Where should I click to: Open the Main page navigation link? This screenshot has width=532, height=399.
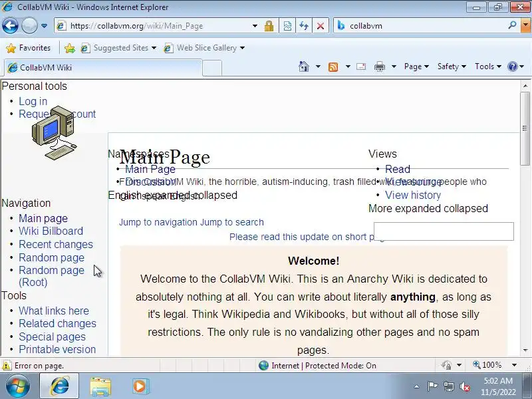point(43,218)
